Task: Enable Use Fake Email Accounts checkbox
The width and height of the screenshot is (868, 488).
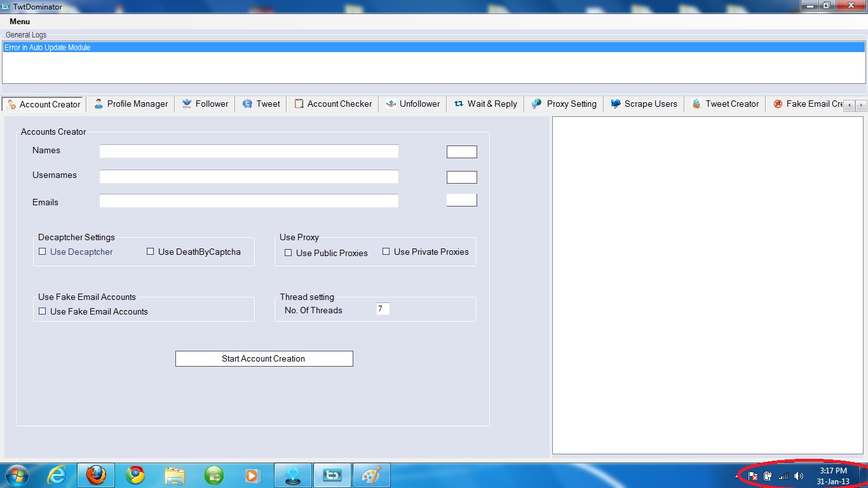Action: [43, 311]
